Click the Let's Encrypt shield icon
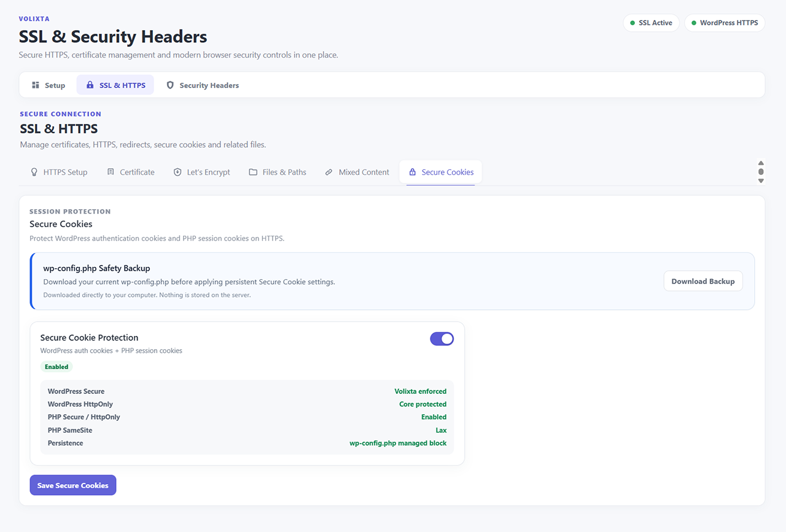The width and height of the screenshot is (786, 532). 177,172
